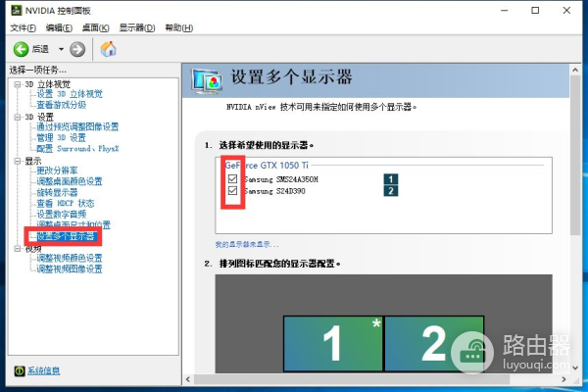Click the green Back arrow button
The width and height of the screenshot is (588, 392).
pyautogui.click(x=21, y=49)
